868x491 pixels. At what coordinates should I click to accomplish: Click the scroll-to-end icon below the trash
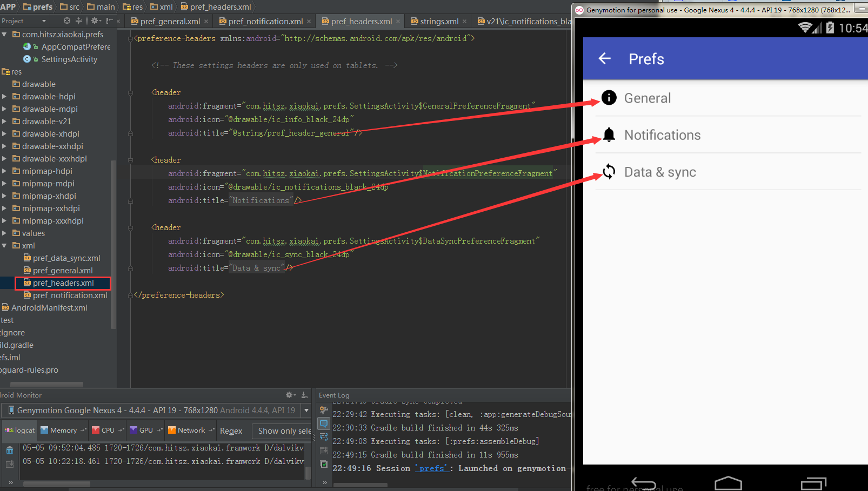(x=10, y=464)
